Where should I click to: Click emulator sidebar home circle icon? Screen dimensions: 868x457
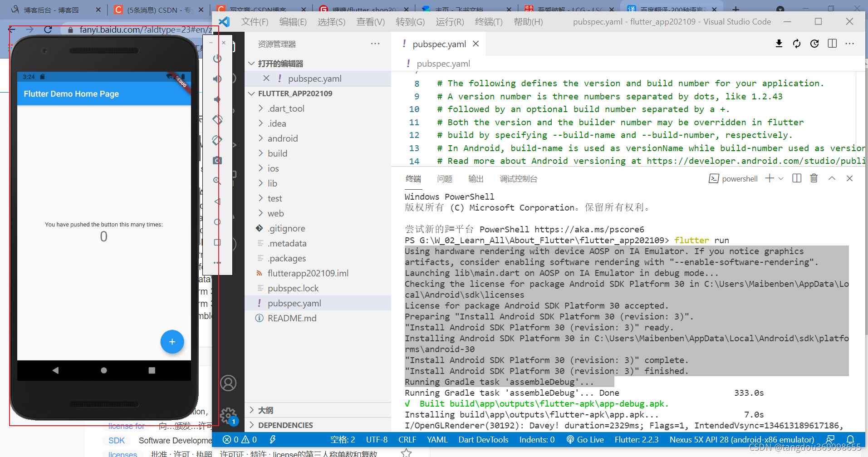(217, 222)
